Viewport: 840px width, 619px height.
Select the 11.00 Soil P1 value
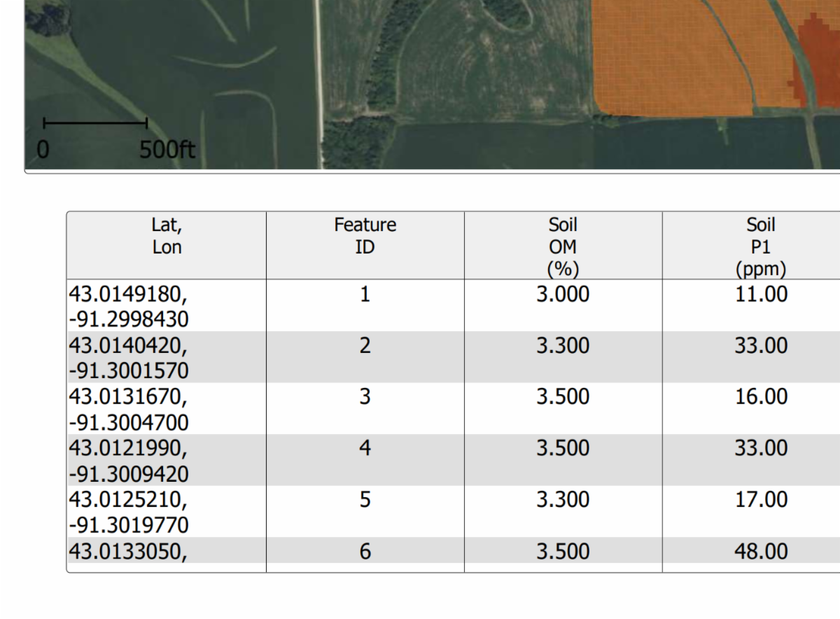point(760,294)
